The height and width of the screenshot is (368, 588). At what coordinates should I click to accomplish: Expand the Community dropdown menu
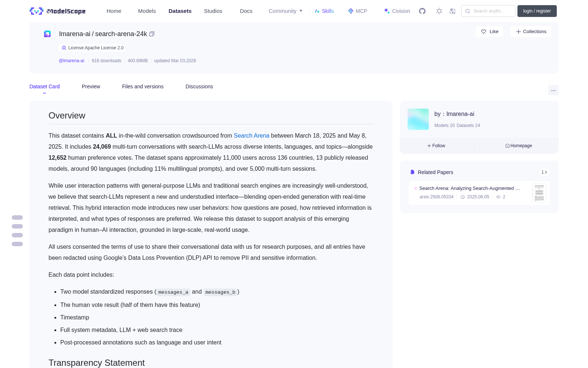286,11
